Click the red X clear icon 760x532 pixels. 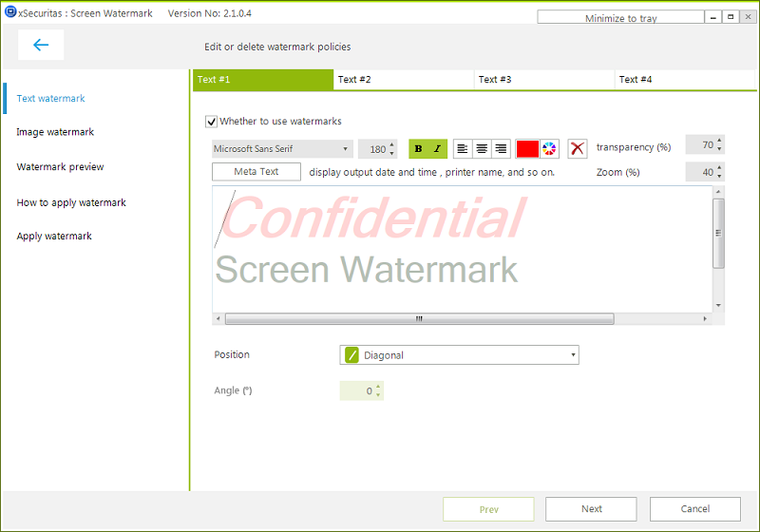tap(578, 149)
